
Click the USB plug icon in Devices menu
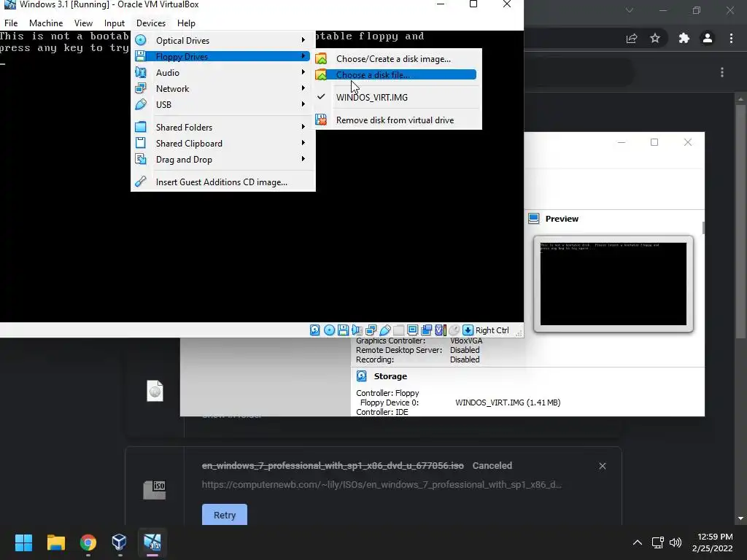coord(141,104)
